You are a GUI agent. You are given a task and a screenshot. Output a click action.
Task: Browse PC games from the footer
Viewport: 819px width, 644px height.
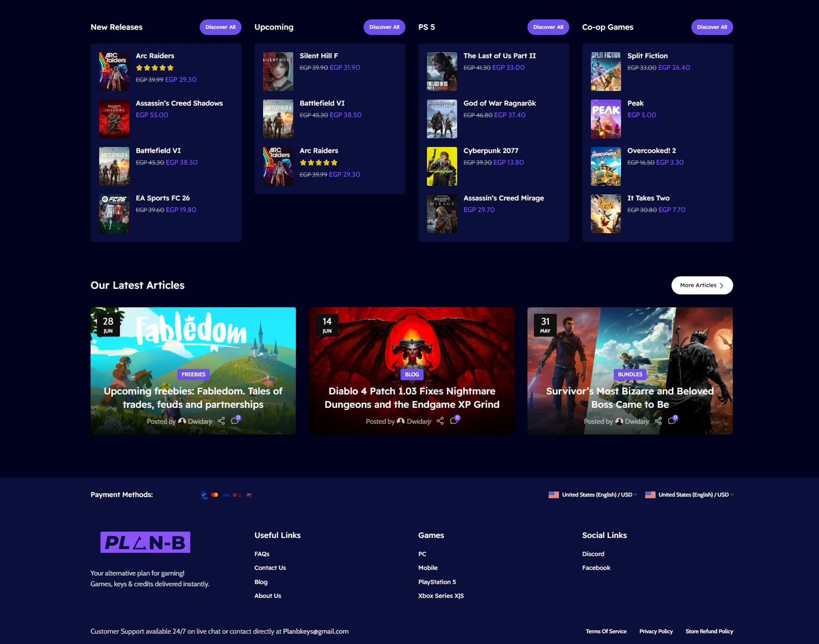422,554
